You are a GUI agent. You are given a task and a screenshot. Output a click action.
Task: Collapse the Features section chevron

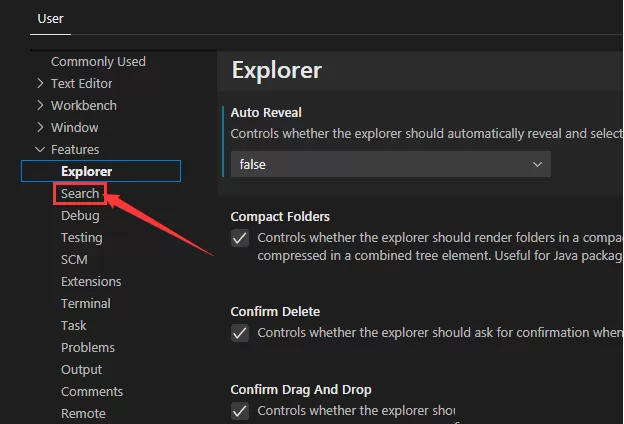[x=40, y=149]
